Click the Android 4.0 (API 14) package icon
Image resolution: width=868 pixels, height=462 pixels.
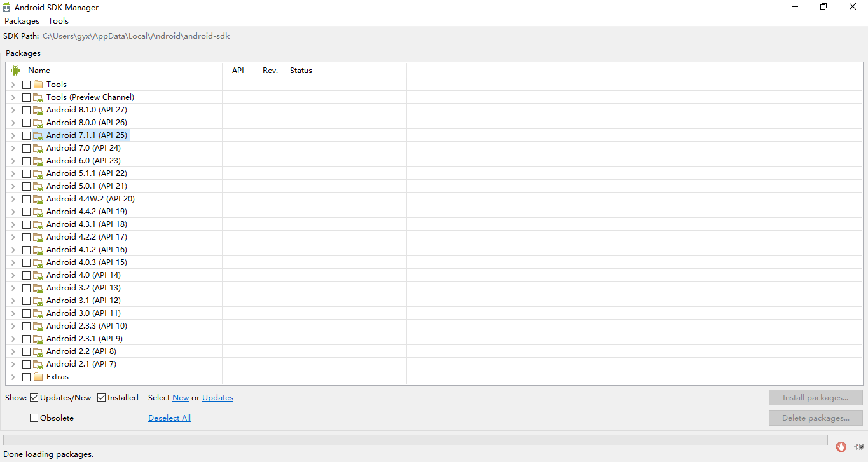pyautogui.click(x=38, y=275)
